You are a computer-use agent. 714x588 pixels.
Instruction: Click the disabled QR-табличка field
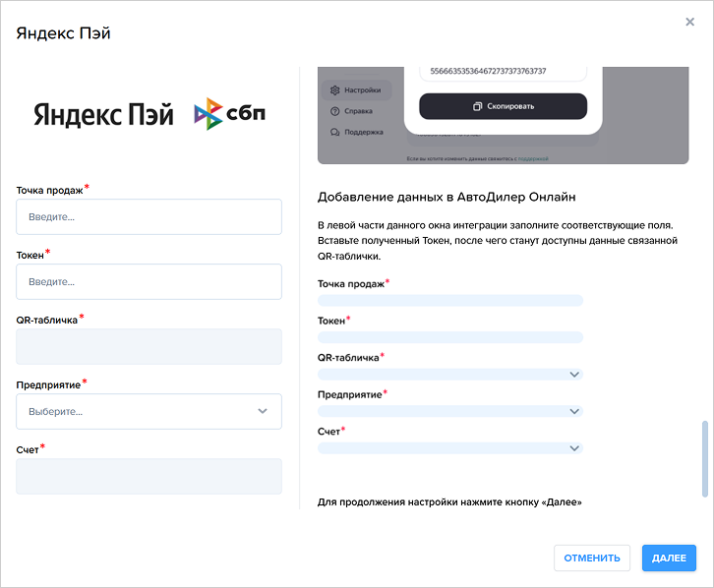click(x=149, y=346)
